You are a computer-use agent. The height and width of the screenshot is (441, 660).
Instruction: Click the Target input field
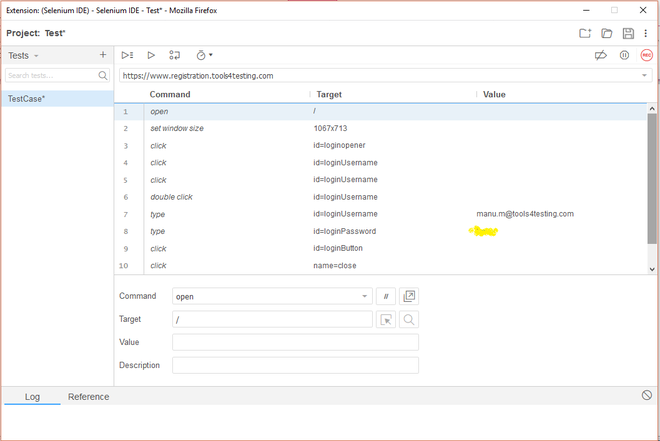272,319
